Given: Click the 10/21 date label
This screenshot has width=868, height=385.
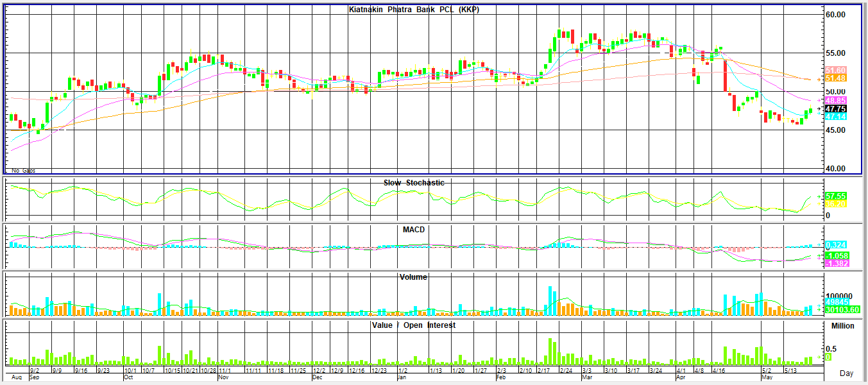Looking at the screenshot, I should click(191, 371).
